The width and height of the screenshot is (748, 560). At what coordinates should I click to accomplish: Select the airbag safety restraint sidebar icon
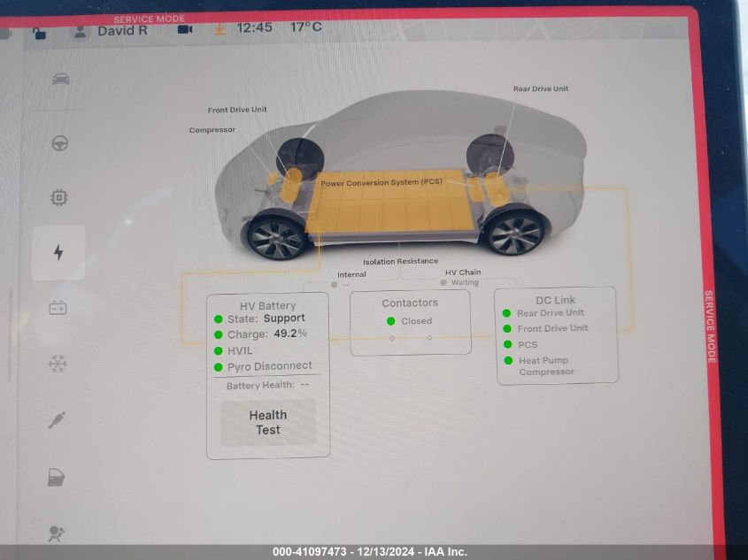pyautogui.click(x=58, y=533)
